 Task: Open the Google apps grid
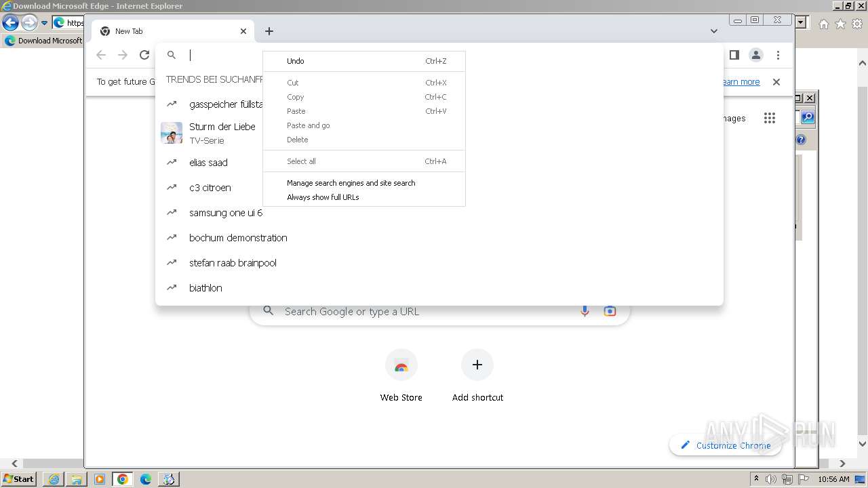pyautogui.click(x=769, y=118)
